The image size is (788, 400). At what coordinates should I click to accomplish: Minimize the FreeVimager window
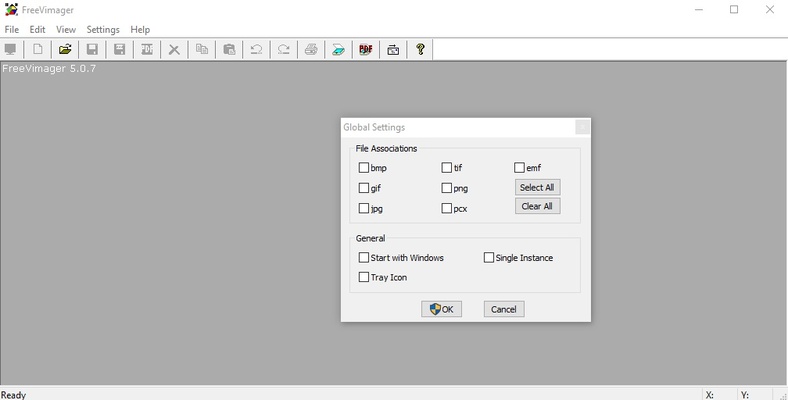699,10
